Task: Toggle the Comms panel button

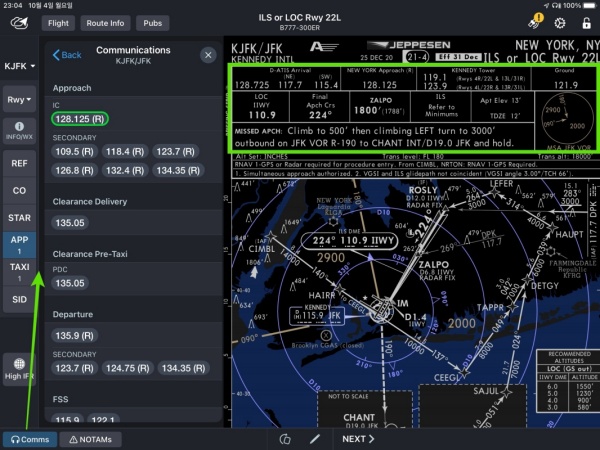Action: tap(28, 439)
